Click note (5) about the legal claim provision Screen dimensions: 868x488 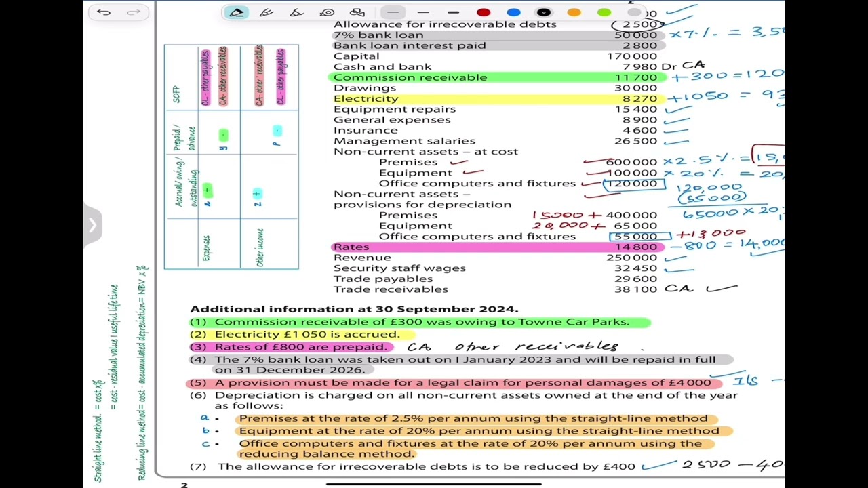tap(450, 382)
